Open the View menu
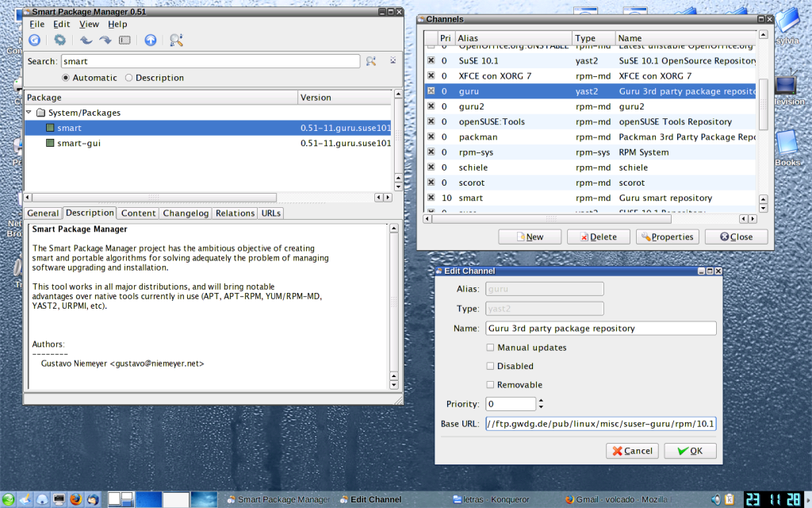This screenshot has height=508, width=812. pyautogui.click(x=89, y=25)
